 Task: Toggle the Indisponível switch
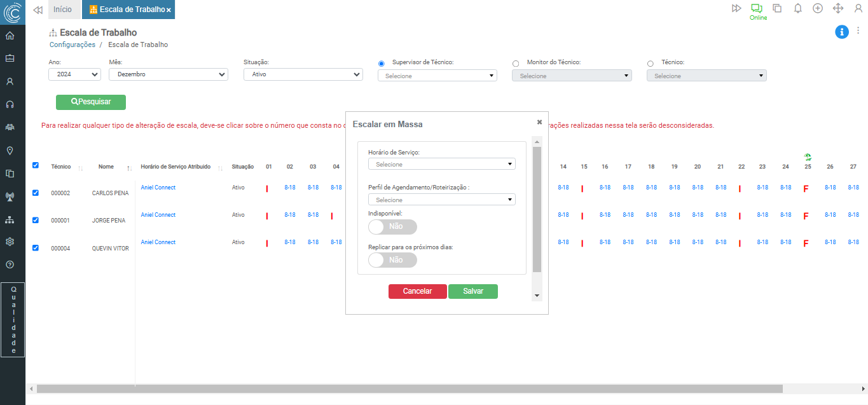392,226
